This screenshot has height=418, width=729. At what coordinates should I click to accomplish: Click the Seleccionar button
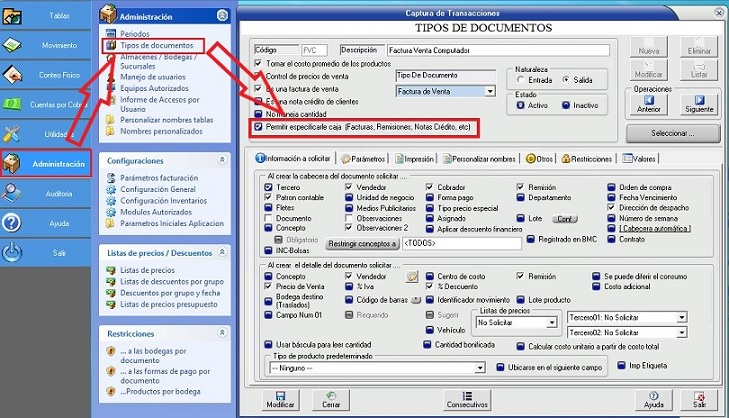pyautogui.click(x=671, y=132)
